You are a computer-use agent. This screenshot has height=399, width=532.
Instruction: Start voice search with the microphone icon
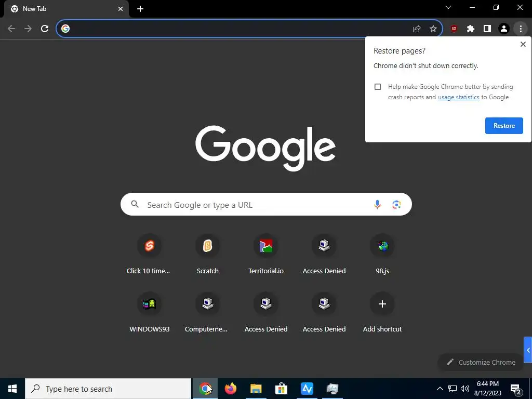377,204
